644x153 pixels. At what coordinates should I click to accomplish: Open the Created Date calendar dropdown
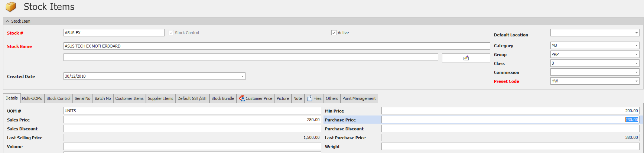tap(242, 76)
